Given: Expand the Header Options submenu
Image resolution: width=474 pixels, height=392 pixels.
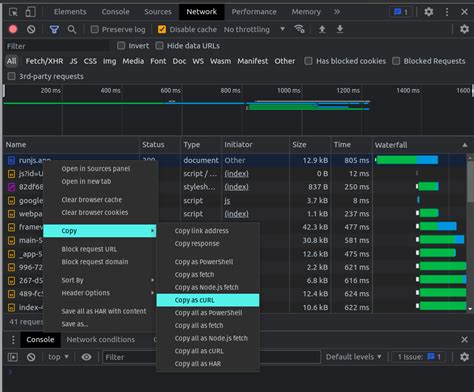Looking at the screenshot, I should (100, 293).
